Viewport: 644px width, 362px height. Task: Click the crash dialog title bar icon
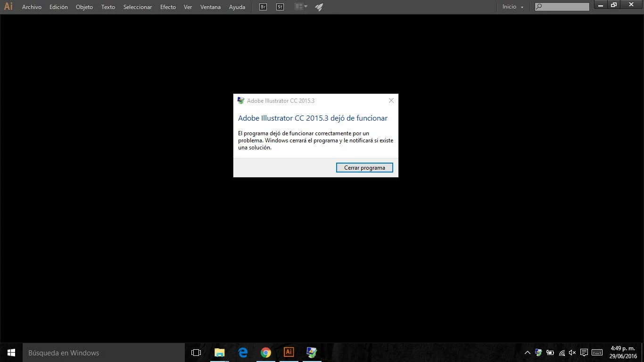point(241,100)
